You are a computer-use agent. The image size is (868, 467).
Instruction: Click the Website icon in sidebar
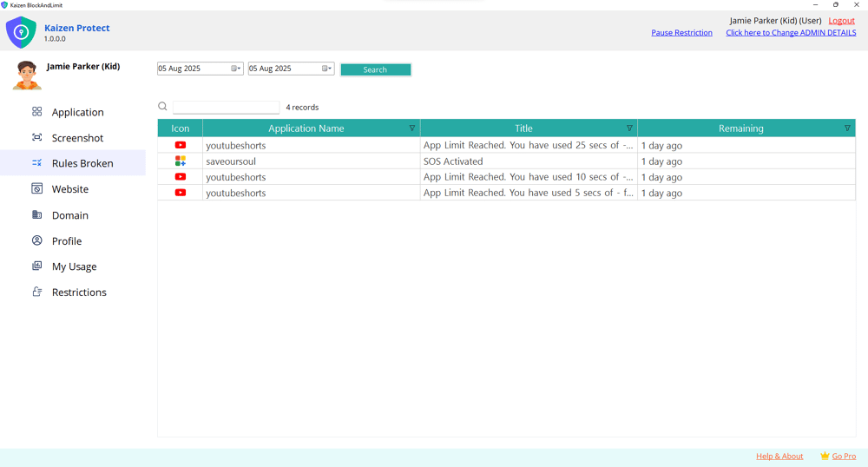click(36, 188)
